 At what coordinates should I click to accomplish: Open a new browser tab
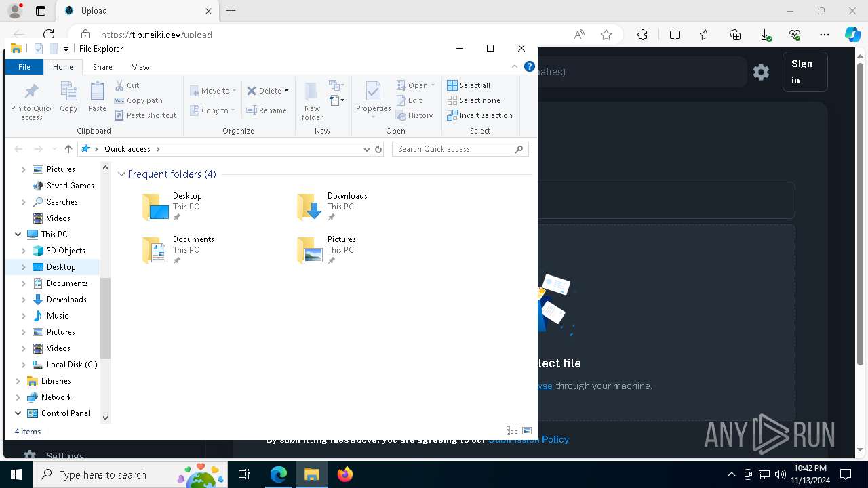[231, 11]
